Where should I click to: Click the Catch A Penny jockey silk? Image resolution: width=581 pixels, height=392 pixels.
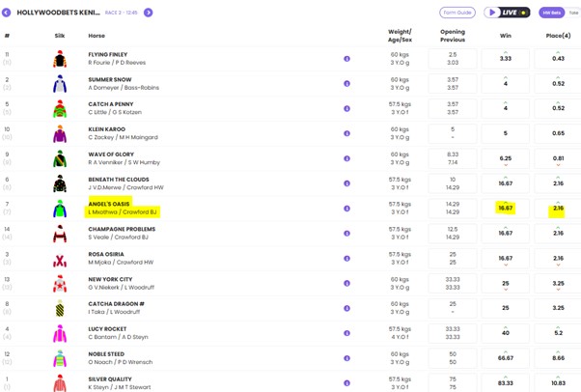pyautogui.click(x=60, y=109)
